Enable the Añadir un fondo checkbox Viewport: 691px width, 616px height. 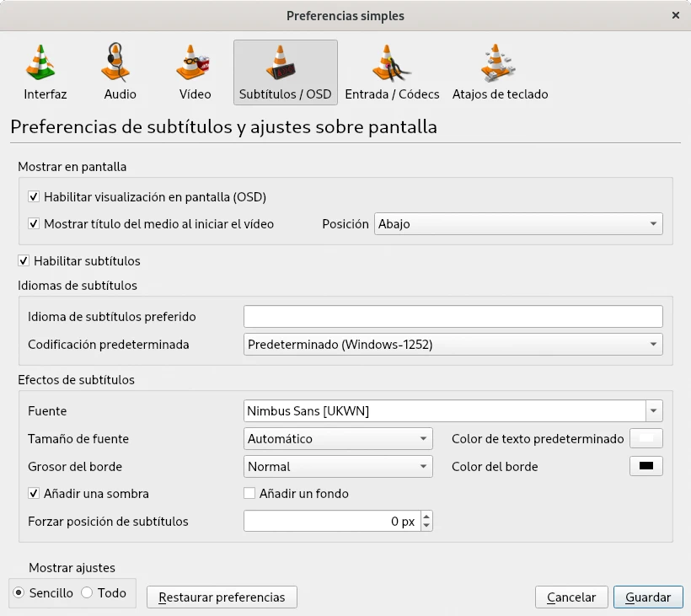pos(249,494)
